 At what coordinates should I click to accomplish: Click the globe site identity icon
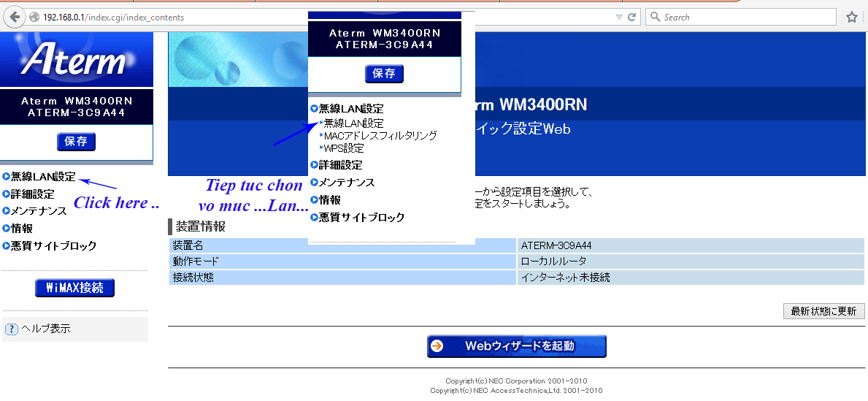tap(34, 17)
